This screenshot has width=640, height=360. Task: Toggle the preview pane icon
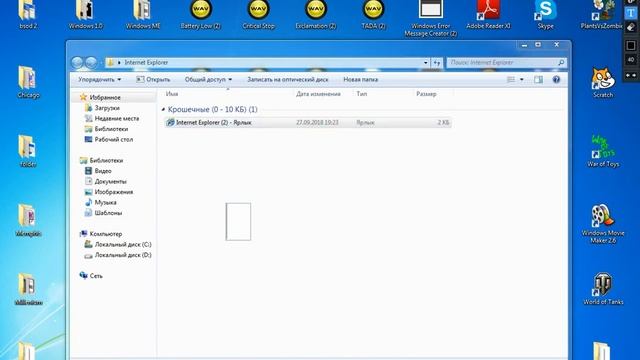538,80
